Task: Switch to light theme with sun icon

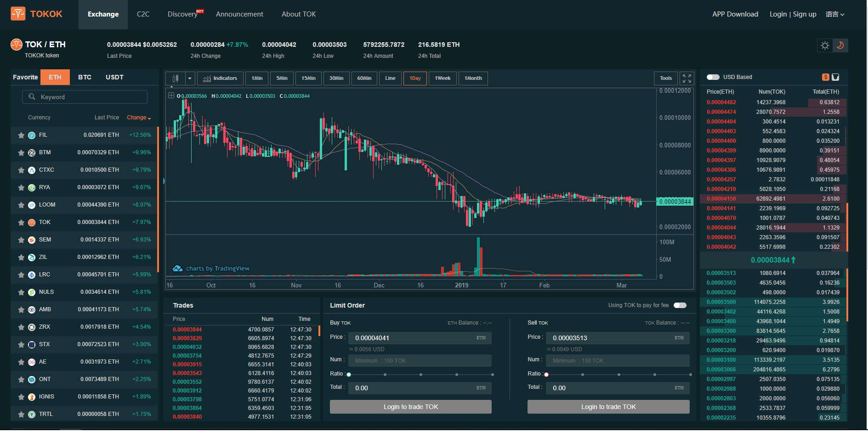Action: coord(825,45)
